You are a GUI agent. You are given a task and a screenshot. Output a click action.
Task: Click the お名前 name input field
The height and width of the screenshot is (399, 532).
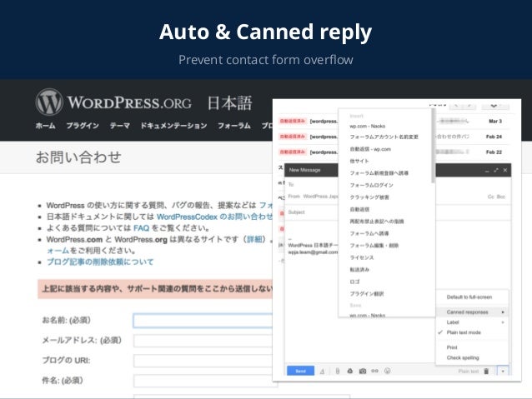203,321
